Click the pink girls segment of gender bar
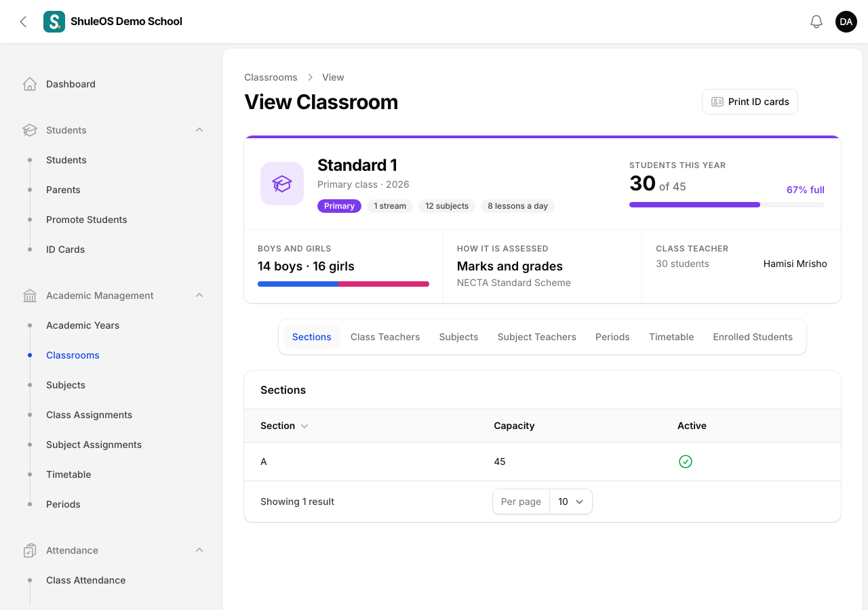The width and height of the screenshot is (868, 610). [384, 284]
